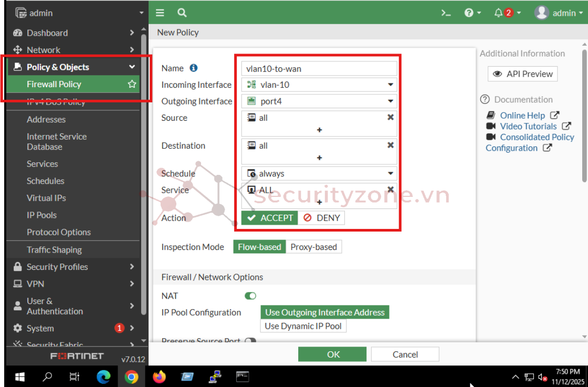Disable the NAT toggle
Viewport: 588px width, 387px height.
(250, 296)
